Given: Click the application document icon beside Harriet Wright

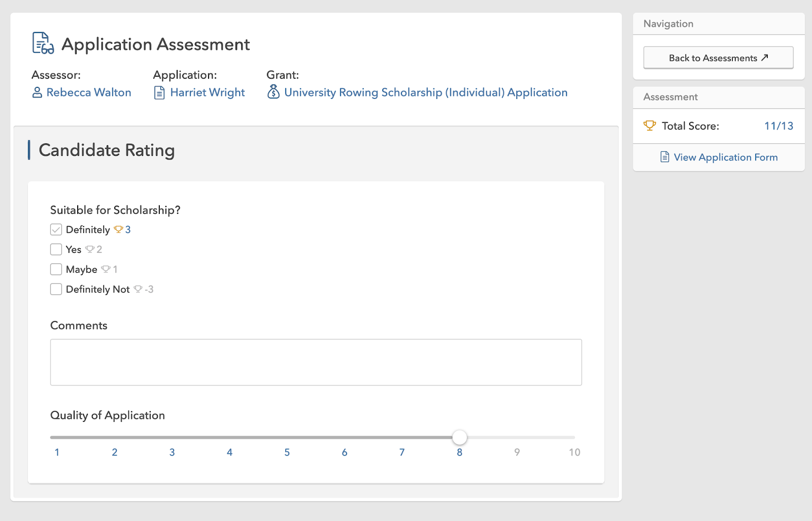Looking at the screenshot, I should point(159,92).
